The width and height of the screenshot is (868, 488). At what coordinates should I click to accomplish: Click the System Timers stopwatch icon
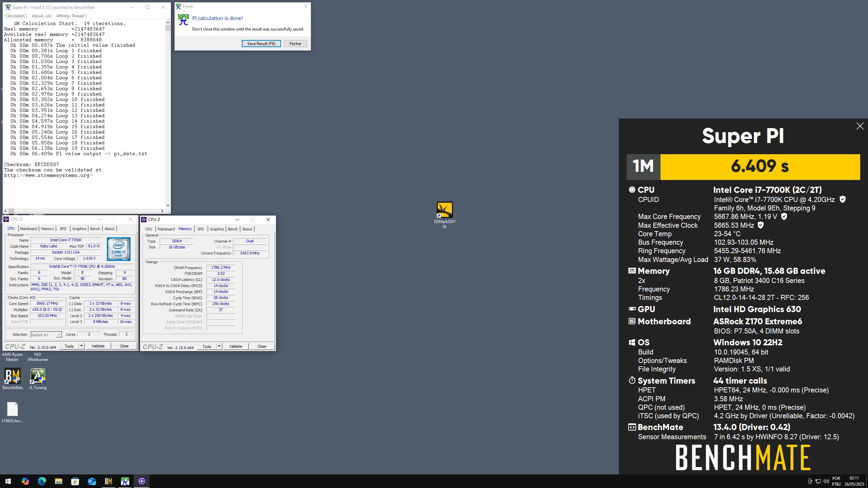coord(632,380)
